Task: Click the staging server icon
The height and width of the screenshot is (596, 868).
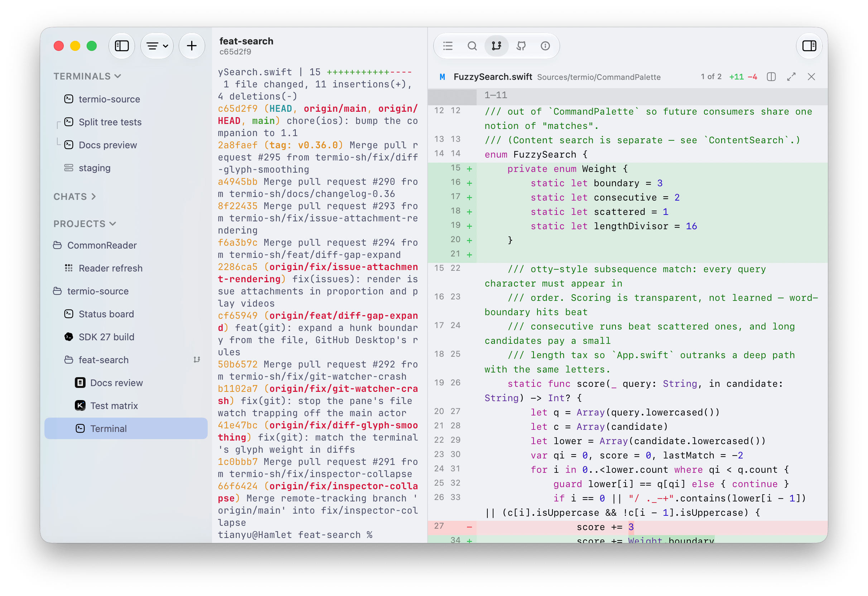Action: tap(69, 168)
